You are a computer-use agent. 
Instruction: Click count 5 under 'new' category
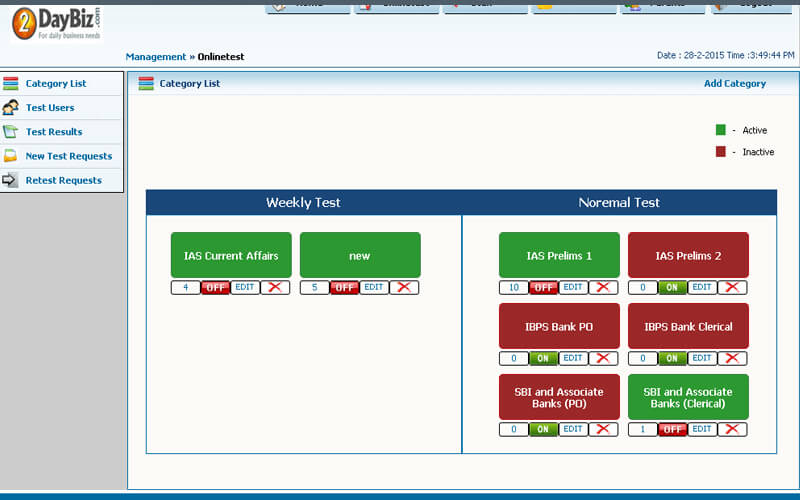pos(315,287)
